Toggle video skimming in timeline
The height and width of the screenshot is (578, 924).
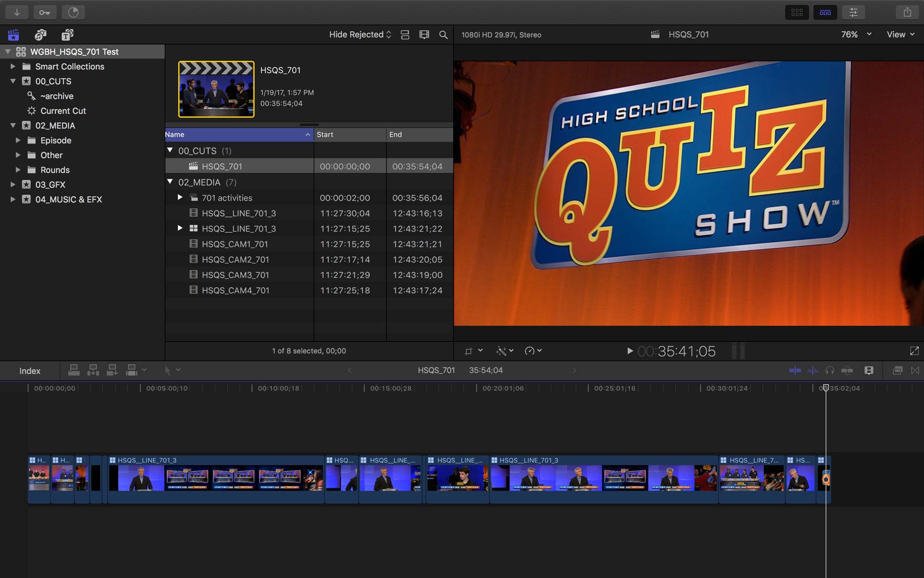tap(795, 370)
